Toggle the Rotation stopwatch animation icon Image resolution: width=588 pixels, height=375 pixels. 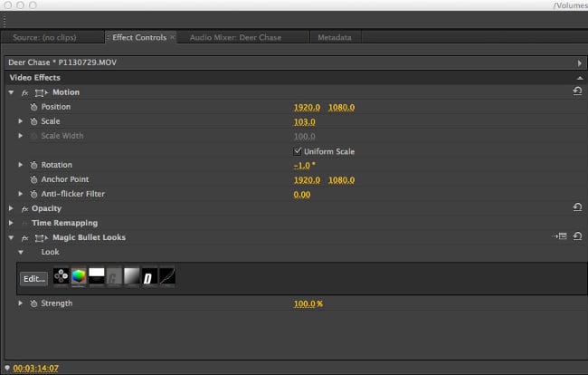(x=33, y=165)
